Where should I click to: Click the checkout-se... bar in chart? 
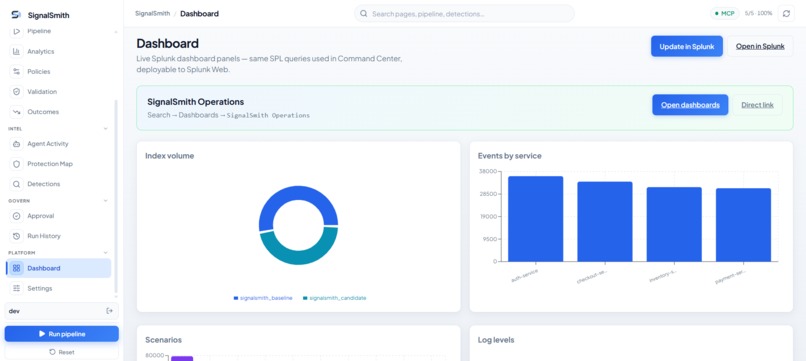click(605, 222)
